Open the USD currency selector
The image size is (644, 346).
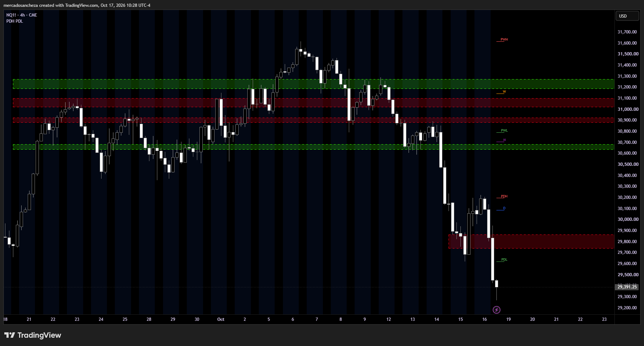pyautogui.click(x=627, y=16)
